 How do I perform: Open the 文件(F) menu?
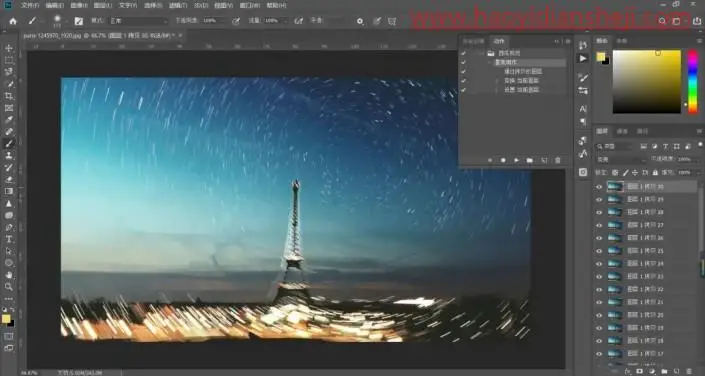(x=30, y=5)
